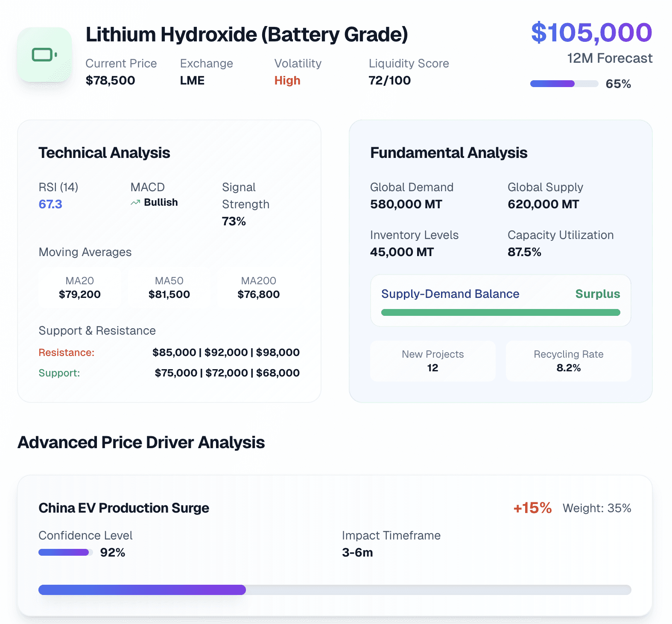Click the Support levels row
Screen dimensions: 672x624
coord(169,373)
